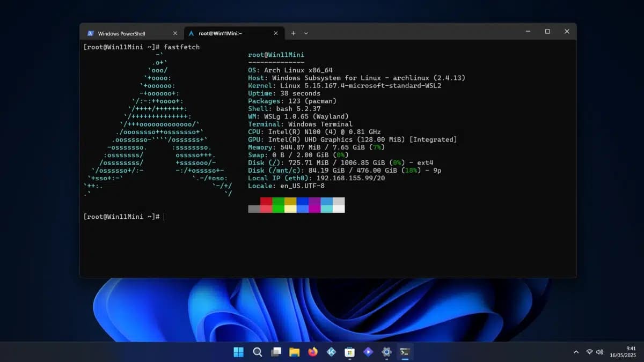The image size is (644, 362).
Task: Click the 'Shell: bash 5.2.37' line
Action: pos(284,109)
